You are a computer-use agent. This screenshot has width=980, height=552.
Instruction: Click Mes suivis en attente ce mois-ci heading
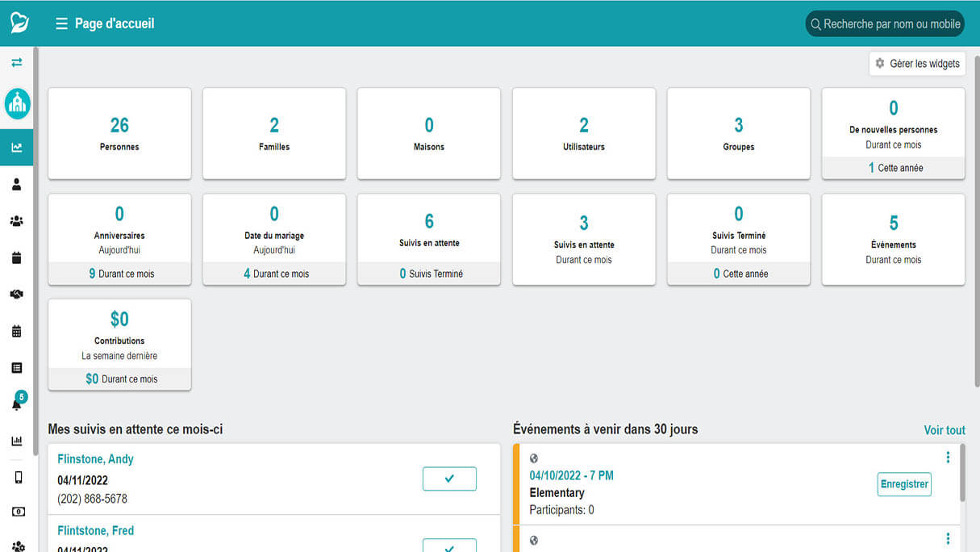coord(136,429)
